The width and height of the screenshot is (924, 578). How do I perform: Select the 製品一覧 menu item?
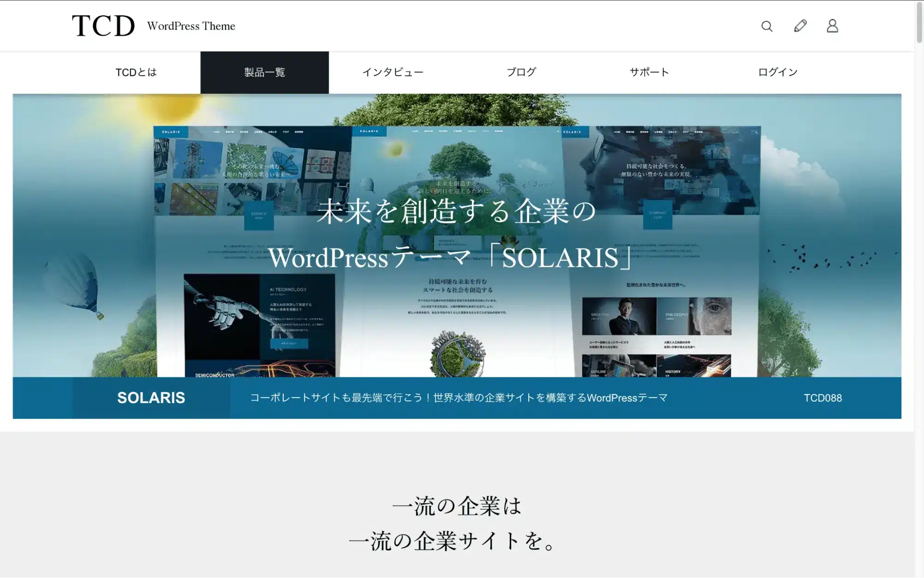[x=264, y=73]
